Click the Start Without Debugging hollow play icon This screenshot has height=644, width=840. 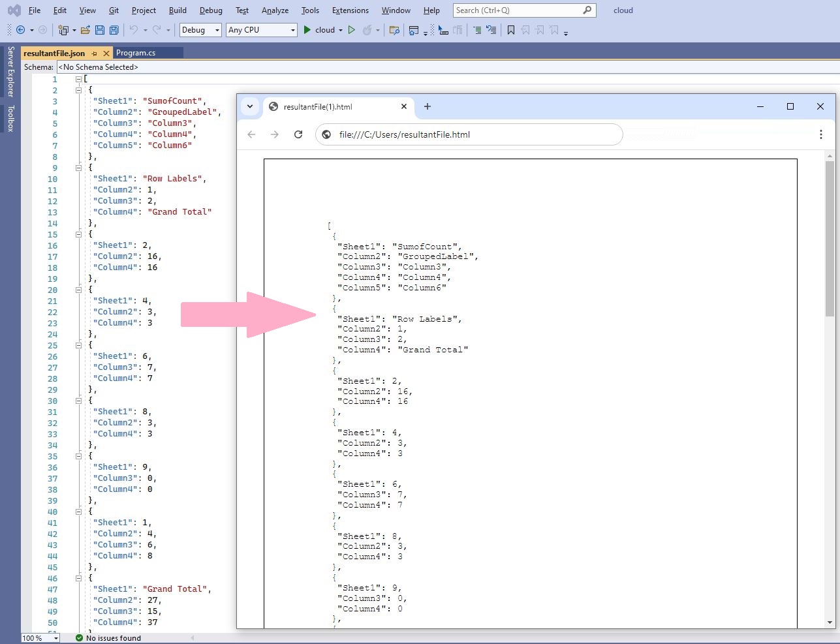pyautogui.click(x=350, y=30)
